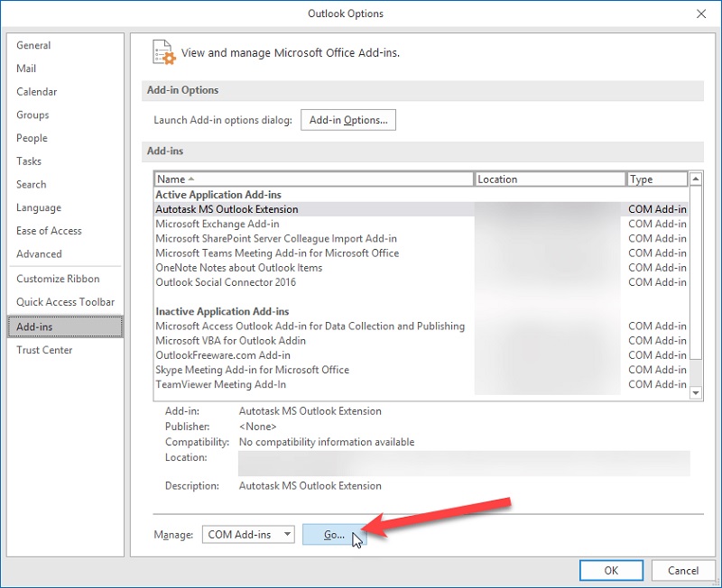Viewport: 722px width, 588px height.
Task: Select Microsoft Teams Meeting Add-in row
Action: point(277,253)
